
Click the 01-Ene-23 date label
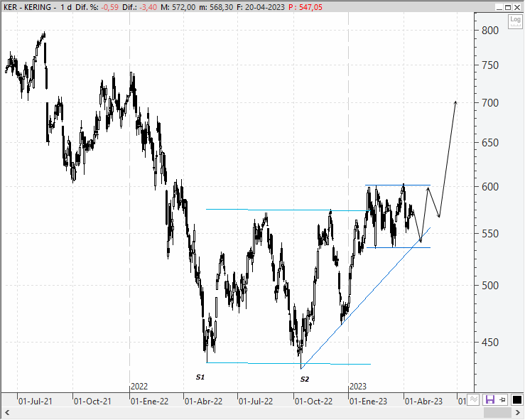tap(368, 402)
